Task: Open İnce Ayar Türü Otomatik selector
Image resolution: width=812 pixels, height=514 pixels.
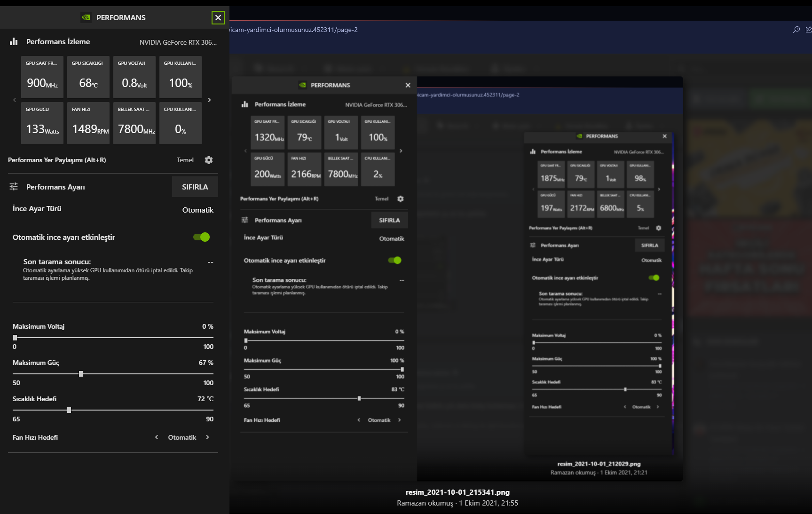Action: point(197,210)
